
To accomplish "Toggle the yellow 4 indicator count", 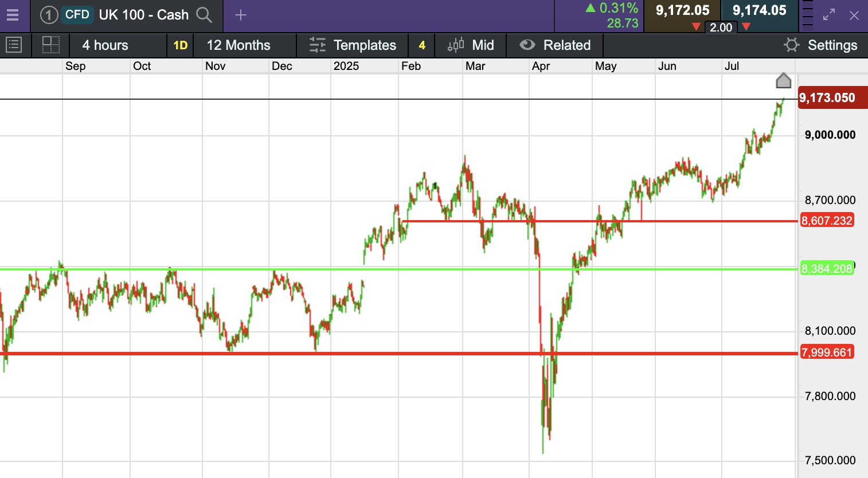I will (x=422, y=45).
